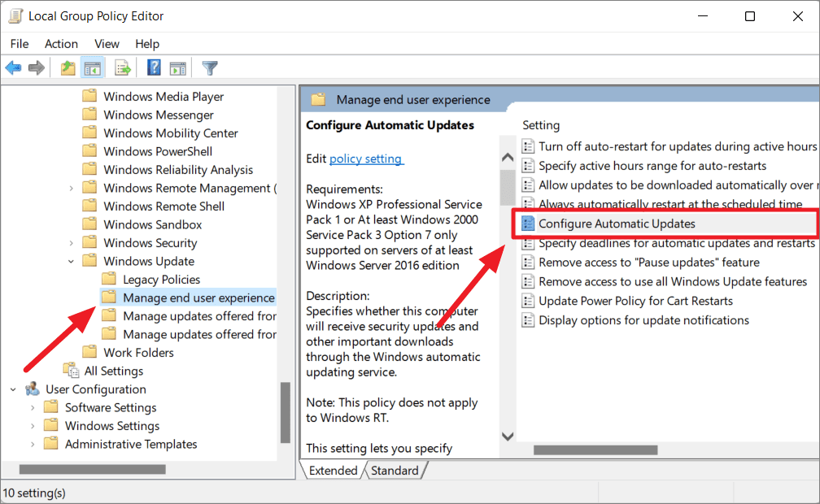
Task: Click the policy setting link
Action: tap(366, 159)
